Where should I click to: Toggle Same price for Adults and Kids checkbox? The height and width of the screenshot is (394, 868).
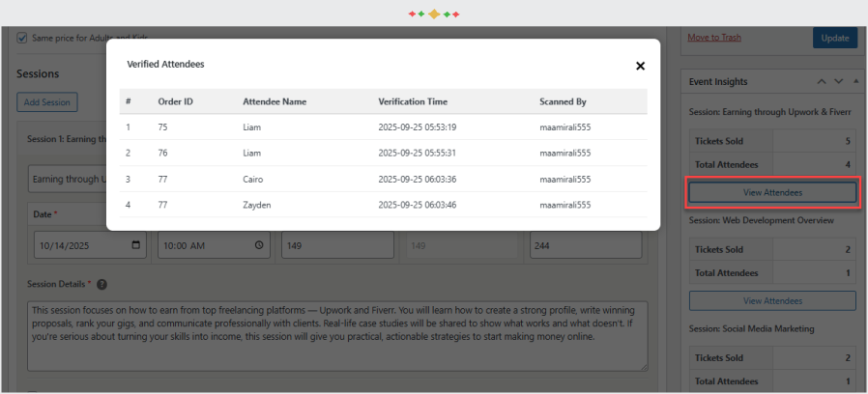coord(21,38)
